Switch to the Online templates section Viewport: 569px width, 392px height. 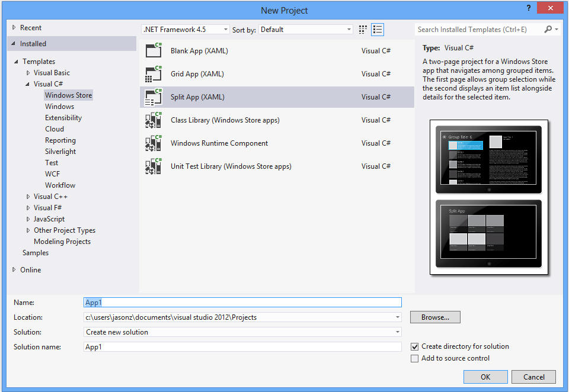(x=30, y=269)
